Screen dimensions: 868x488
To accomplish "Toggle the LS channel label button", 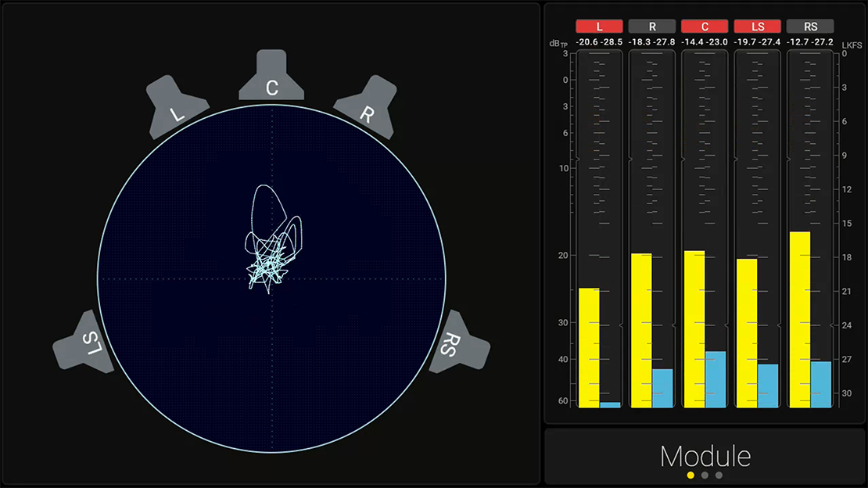I will [758, 26].
